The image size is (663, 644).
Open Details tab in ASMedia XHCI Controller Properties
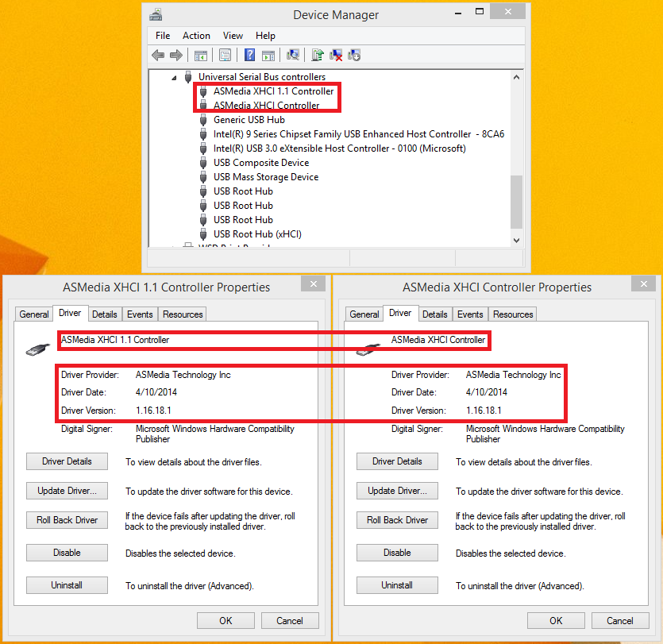434,314
